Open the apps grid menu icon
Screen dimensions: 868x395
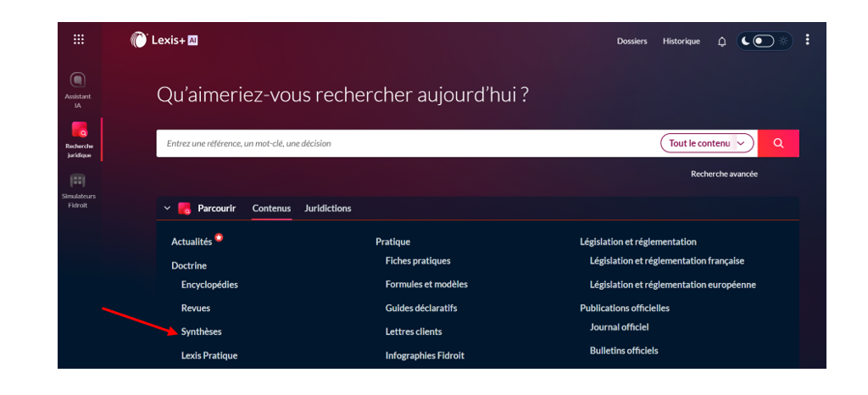pyautogui.click(x=79, y=39)
